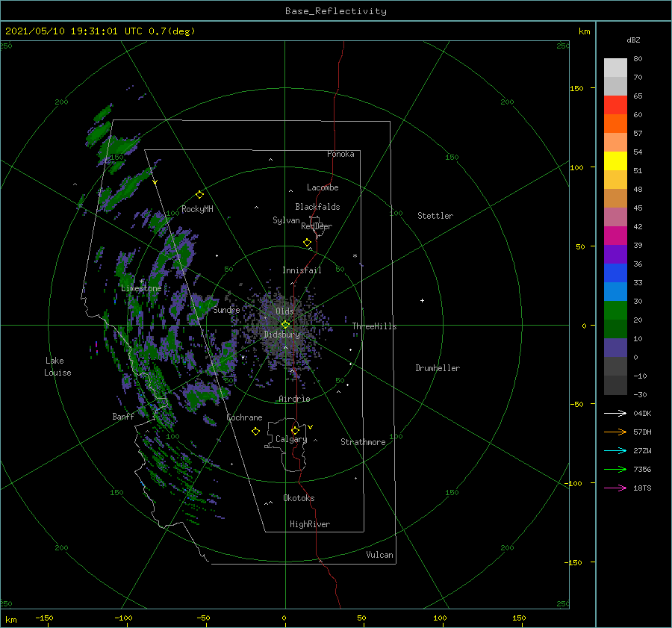672x628 pixels.
Task: Click the Limestone label
Action: (x=141, y=288)
